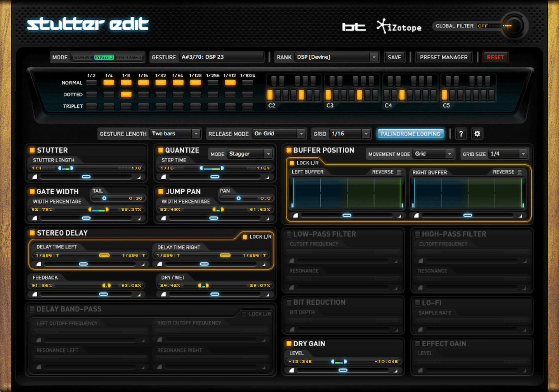This screenshot has height=392, width=559.
Task: Open the Gesture Length dropdown
Action: coord(175,134)
